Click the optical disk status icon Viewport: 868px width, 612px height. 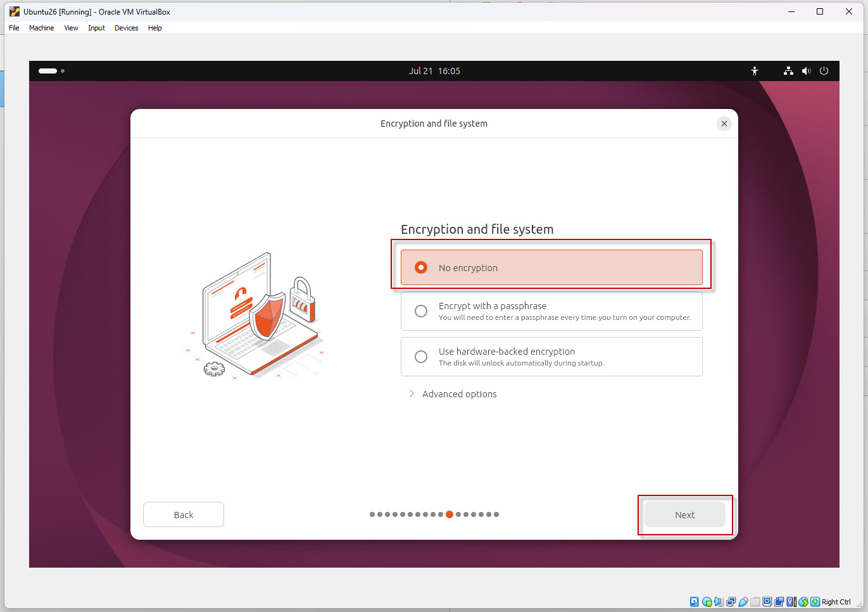[x=707, y=602]
